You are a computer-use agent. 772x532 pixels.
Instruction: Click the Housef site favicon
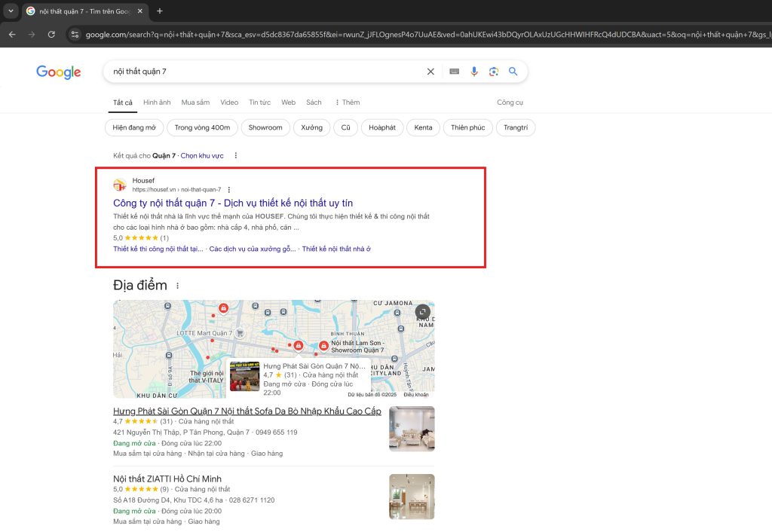[120, 185]
